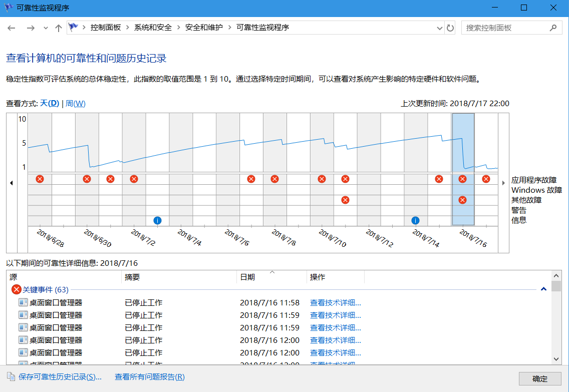This screenshot has height=392, width=569.
Task: Click program icon of the 11:58 桌面窗口管理器 row
Action: coord(23,302)
